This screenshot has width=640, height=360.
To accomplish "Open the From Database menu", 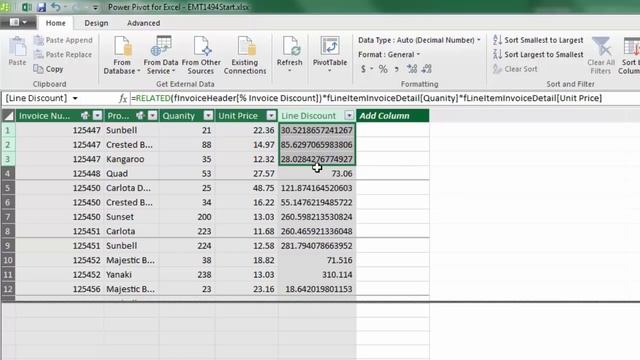I will click(122, 56).
